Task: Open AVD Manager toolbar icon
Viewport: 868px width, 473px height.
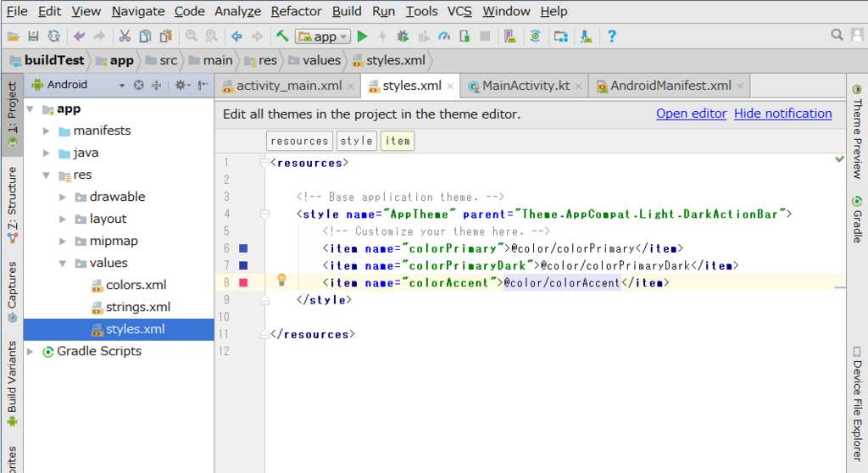Action: 509,36
